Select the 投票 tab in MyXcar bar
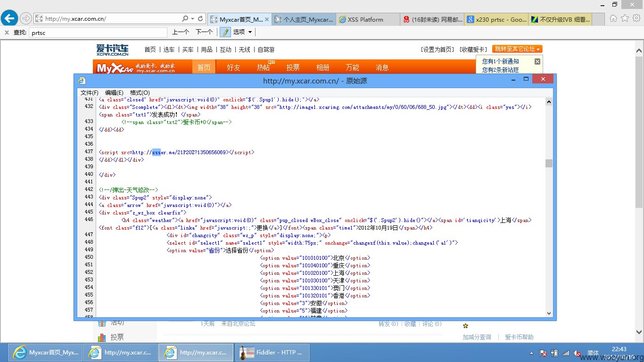The image size is (644, 362). click(293, 67)
